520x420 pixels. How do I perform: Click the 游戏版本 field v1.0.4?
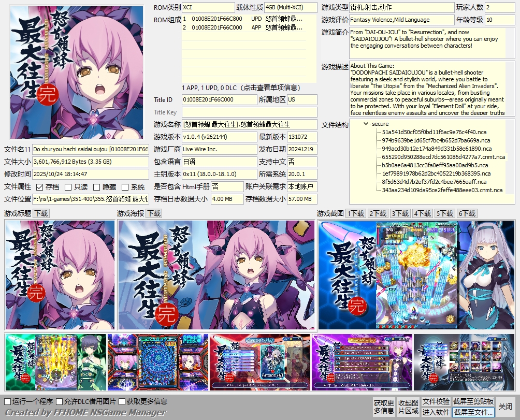220,137
